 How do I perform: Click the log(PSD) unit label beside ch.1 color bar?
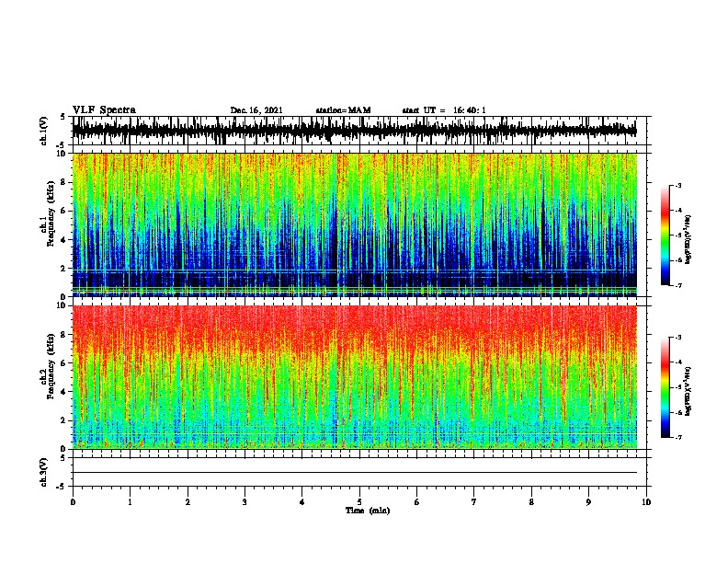(688, 239)
